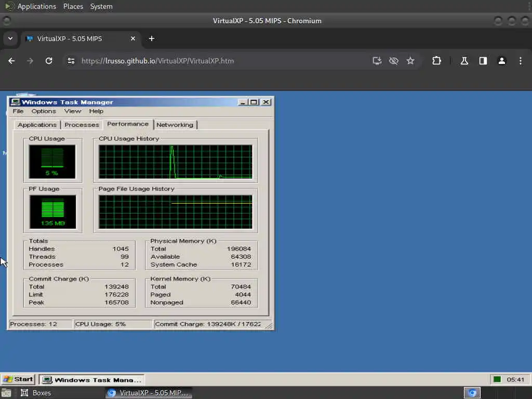The image size is (532, 399).
Task: Click the XP tray clock 05:41
Action: point(515,379)
